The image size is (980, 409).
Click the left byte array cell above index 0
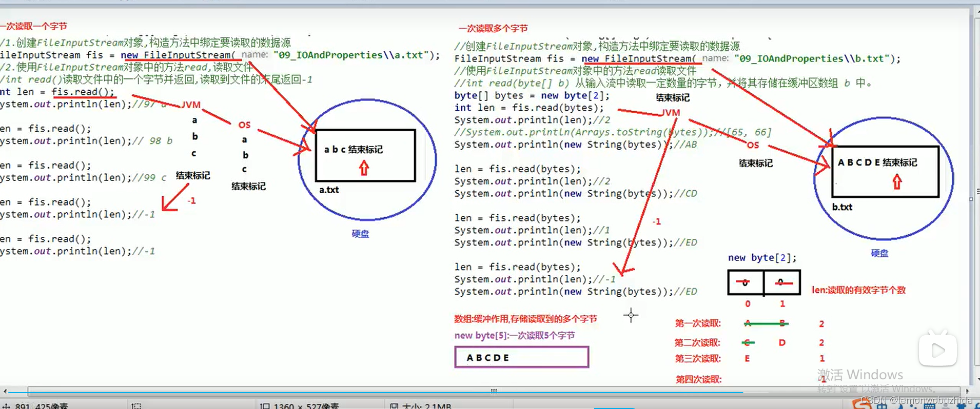(x=746, y=282)
